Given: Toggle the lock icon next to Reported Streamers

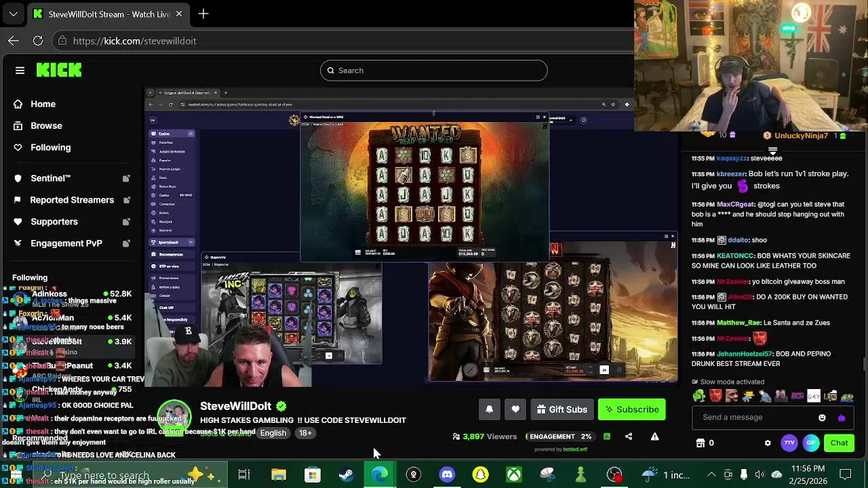Looking at the screenshot, I should (x=126, y=200).
